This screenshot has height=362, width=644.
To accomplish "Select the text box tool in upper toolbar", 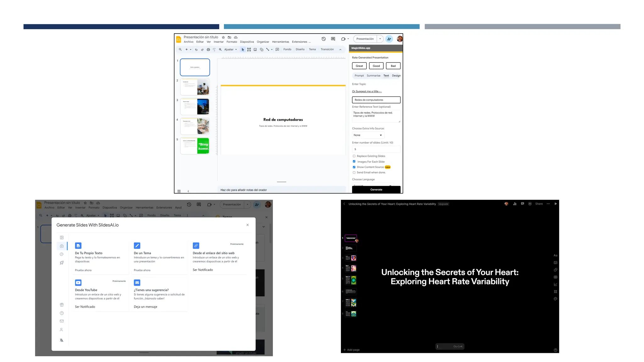I will 249,50.
